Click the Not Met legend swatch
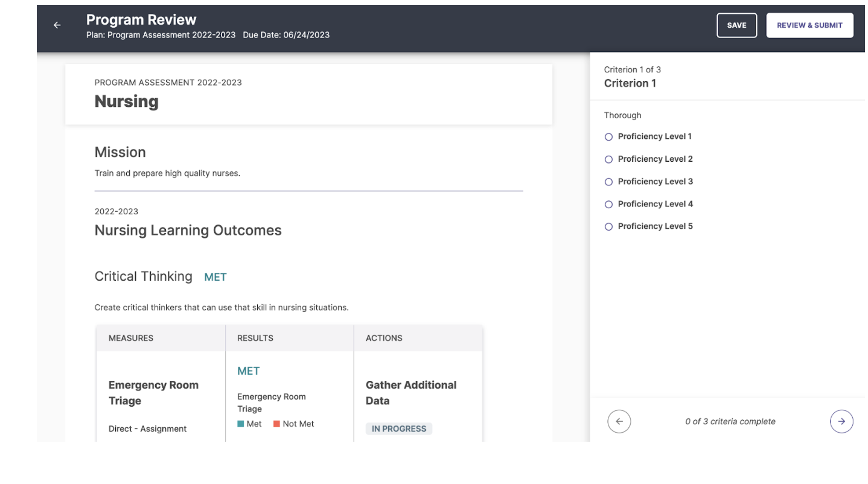This screenshot has width=868, height=484. [x=276, y=424]
